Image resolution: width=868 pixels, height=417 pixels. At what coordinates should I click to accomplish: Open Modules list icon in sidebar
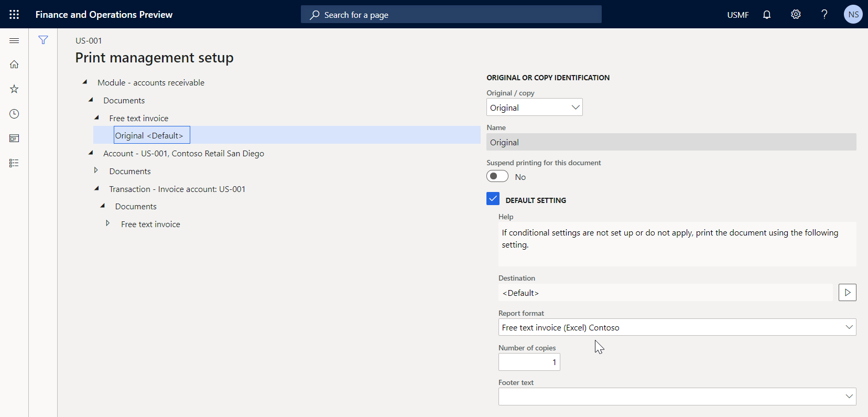click(14, 163)
